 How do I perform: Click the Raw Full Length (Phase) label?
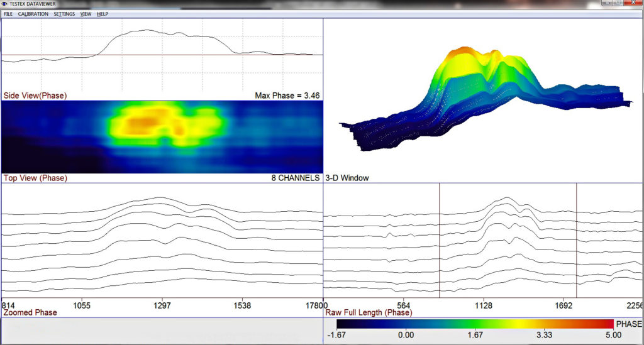coord(369,312)
